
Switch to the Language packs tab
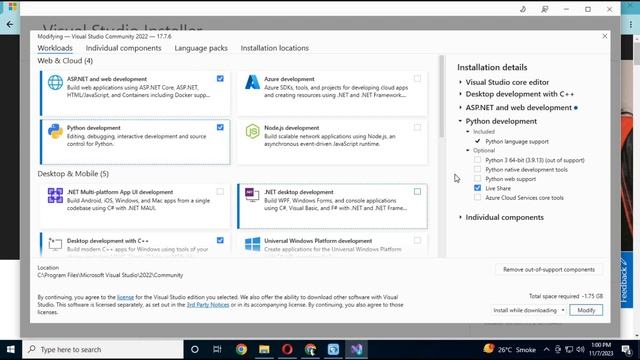pos(201,48)
